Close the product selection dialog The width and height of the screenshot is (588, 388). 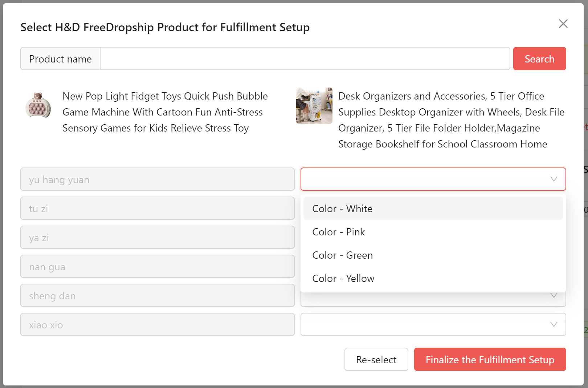(x=563, y=24)
